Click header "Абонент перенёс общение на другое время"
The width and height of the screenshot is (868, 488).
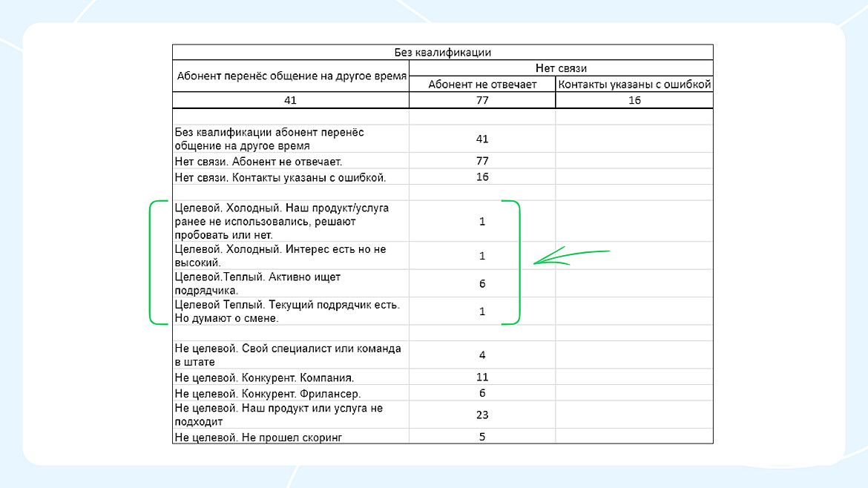point(291,76)
